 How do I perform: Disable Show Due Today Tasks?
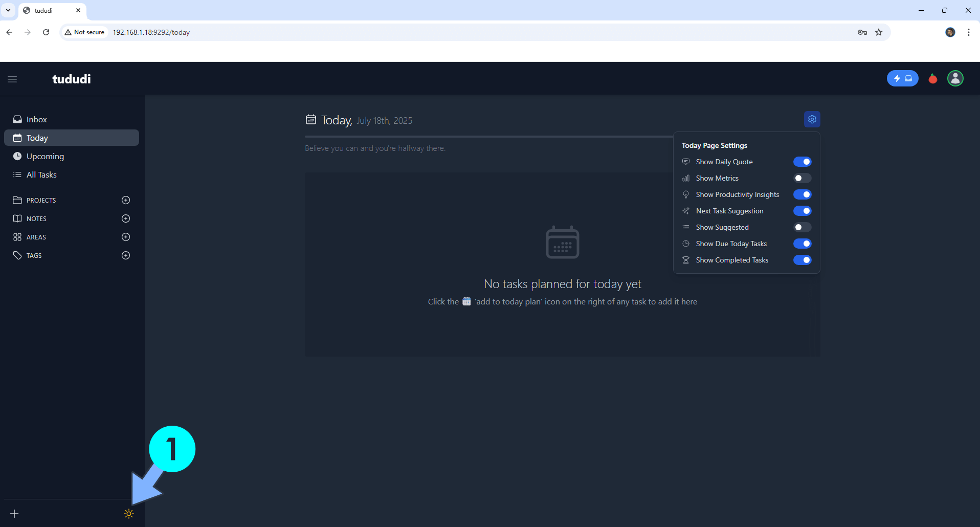pos(803,244)
